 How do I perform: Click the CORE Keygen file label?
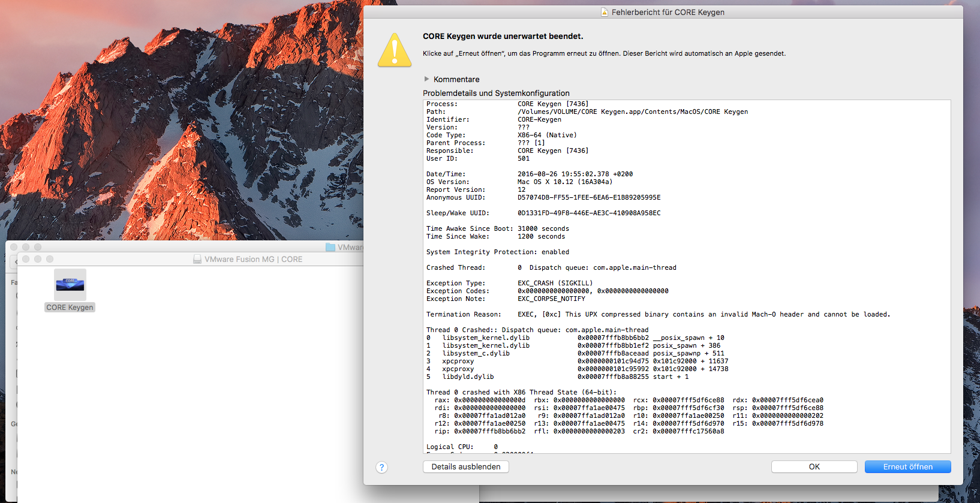tap(70, 307)
